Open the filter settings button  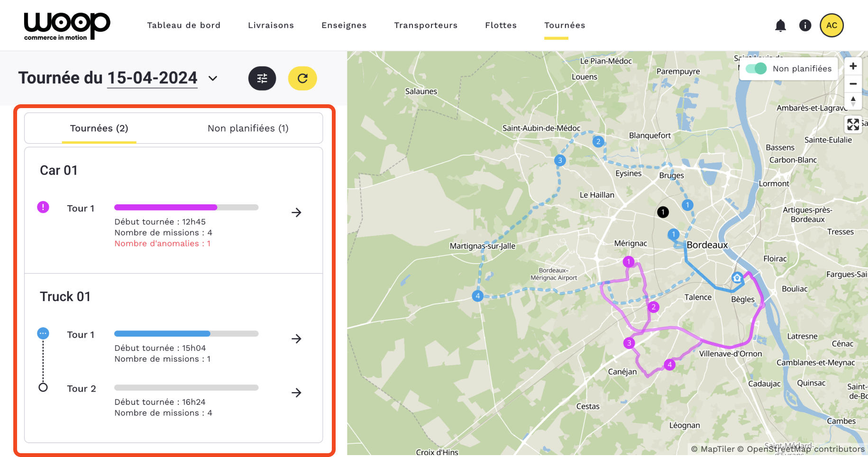point(262,78)
